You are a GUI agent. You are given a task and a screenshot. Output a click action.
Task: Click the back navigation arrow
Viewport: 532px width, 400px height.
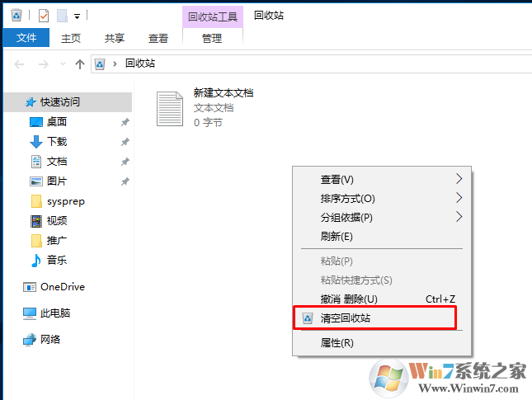coord(20,64)
